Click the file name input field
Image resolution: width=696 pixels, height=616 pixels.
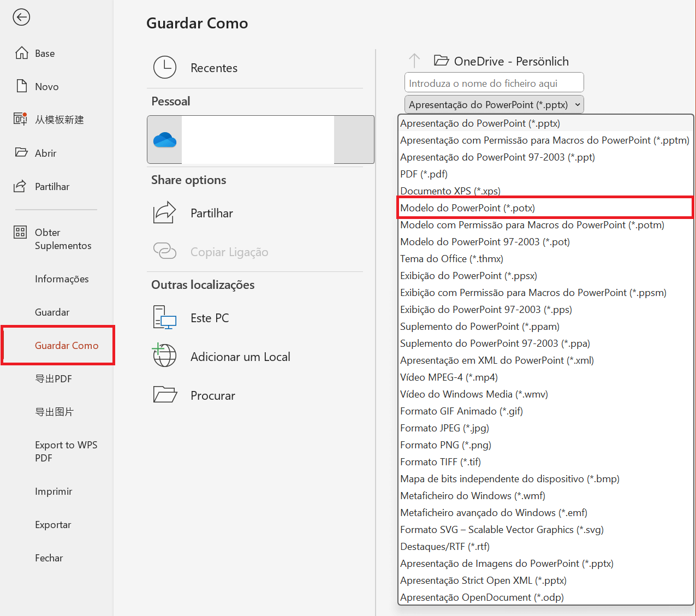point(494,82)
